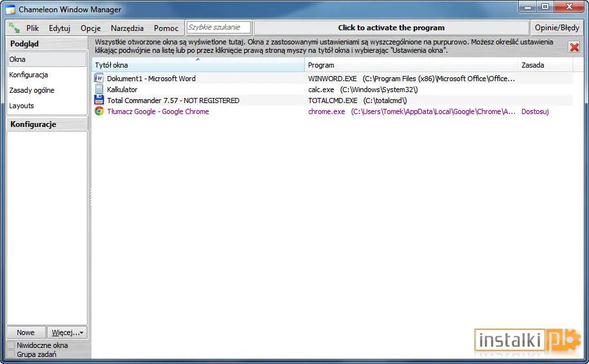Open the Opinie/Błędy button
Screen dimensions: 589x364
557,28
